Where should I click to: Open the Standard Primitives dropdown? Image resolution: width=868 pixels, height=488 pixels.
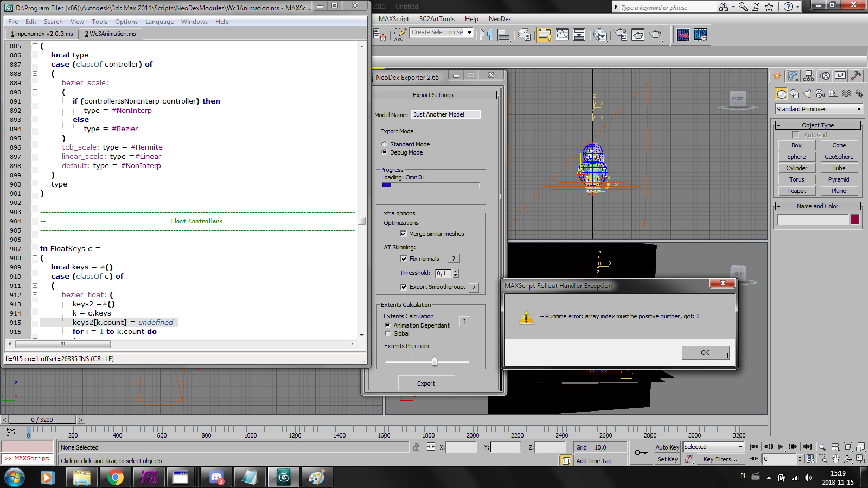pos(819,109)
